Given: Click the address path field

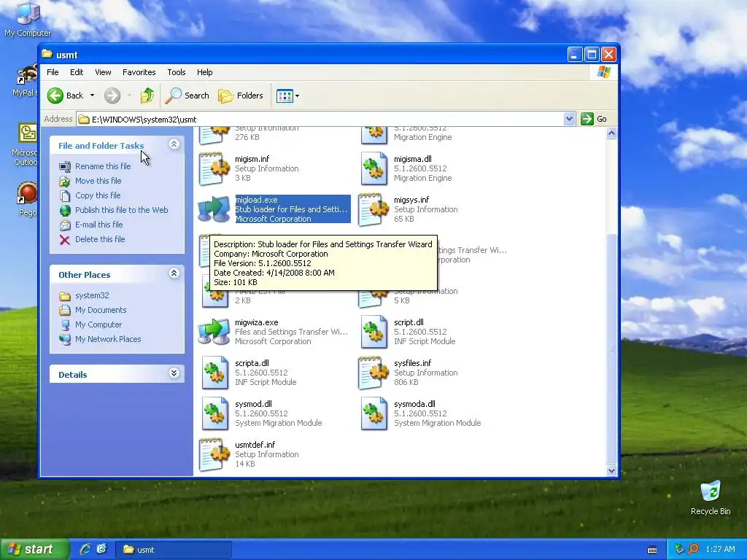Looking at the screenshot, I should pyautogui.click(x=320, y=119).
